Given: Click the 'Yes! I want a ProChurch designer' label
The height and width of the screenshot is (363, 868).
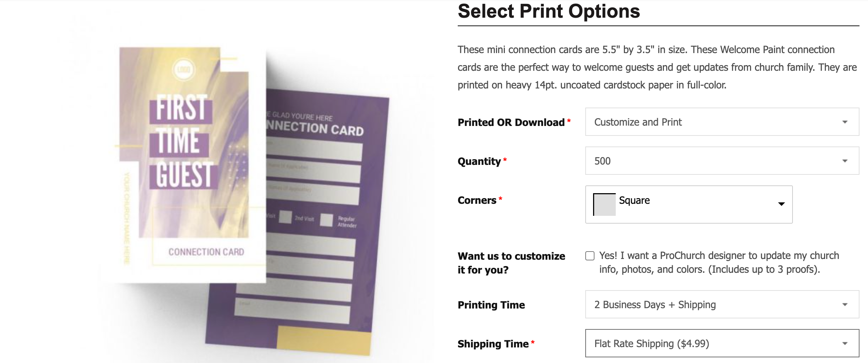Looking at the screenshot, I should pyautogui.click(x=719, y=263).
